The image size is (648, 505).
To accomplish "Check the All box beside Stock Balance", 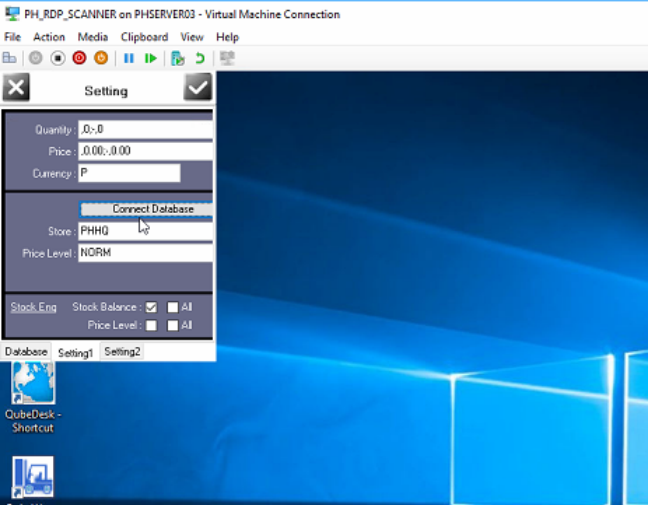I will [173, 307].
